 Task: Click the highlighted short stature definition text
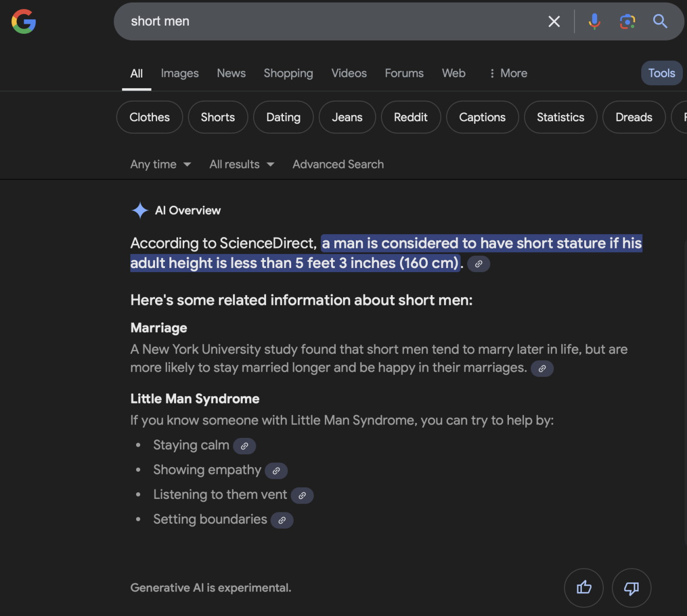click(x=386, y=253)
